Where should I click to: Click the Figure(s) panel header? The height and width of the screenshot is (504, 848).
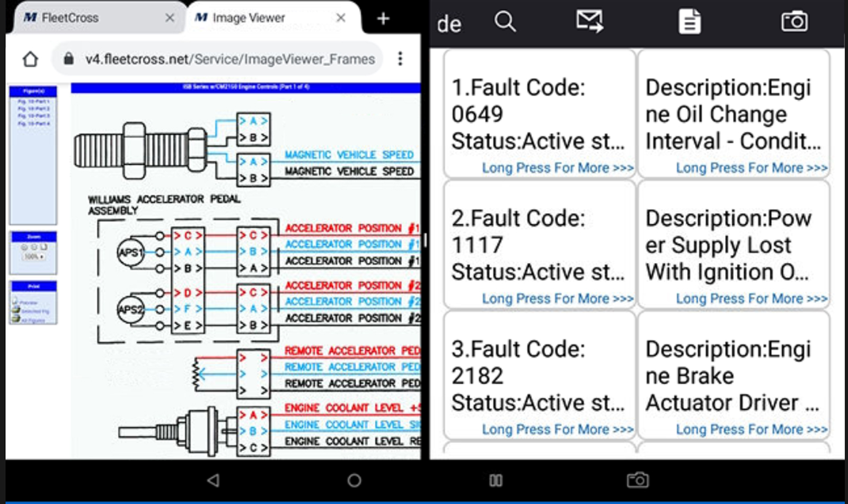point(33,91)
